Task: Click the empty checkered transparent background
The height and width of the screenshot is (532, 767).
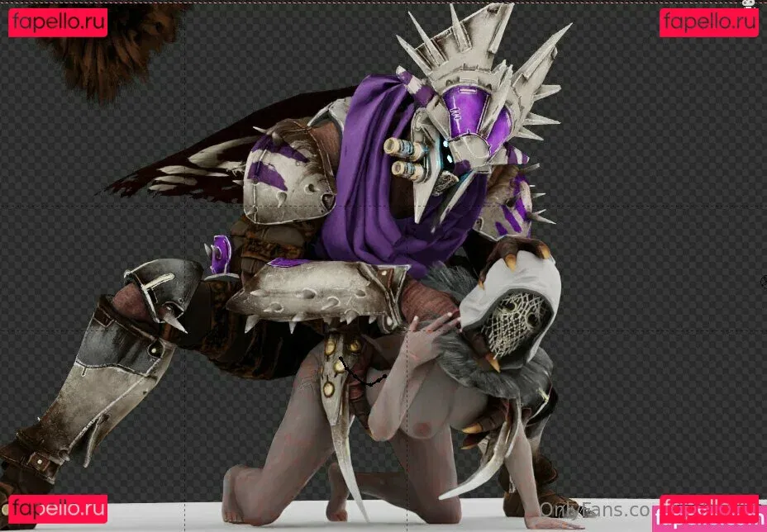Action: pyautogui.click(x=661, y=165)
